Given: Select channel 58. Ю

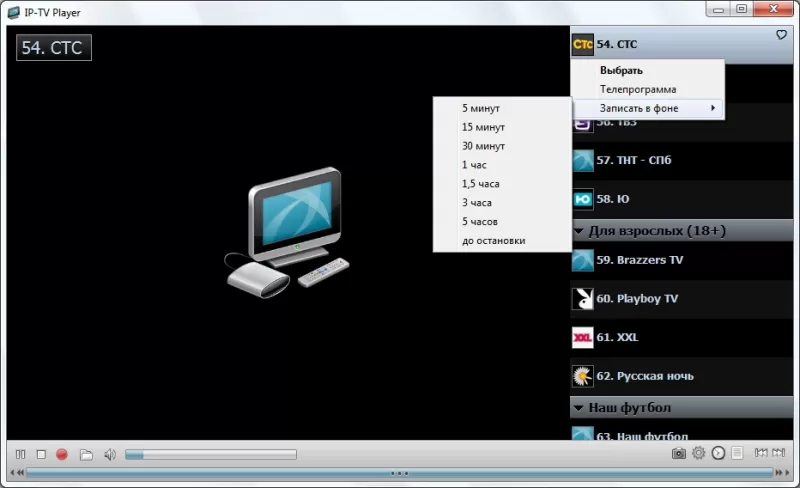Looking at the screenshot, I should tap(682, 199).
